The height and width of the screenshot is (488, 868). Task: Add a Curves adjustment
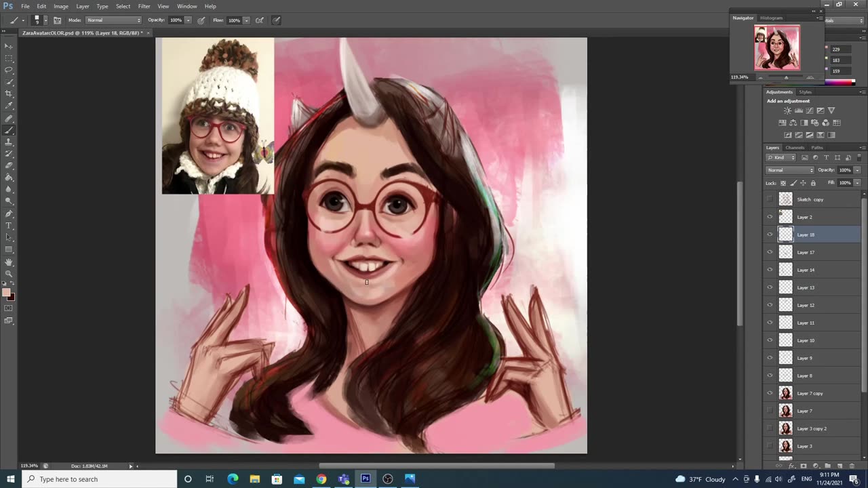coord(809,110)
